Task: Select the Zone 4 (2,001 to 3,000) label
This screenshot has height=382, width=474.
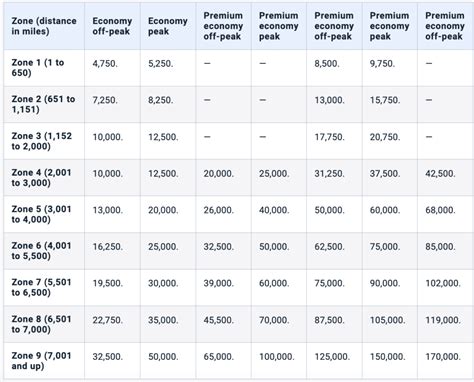Action: pos(41,178)
